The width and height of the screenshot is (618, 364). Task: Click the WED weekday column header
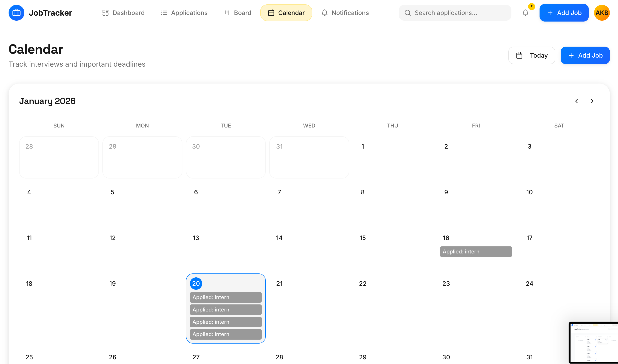tap(309, 126)
